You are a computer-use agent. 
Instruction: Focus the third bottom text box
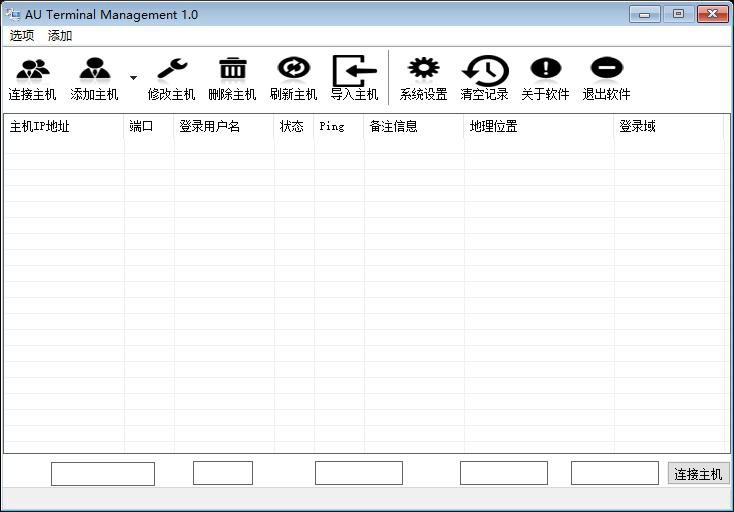pos(358,473)
